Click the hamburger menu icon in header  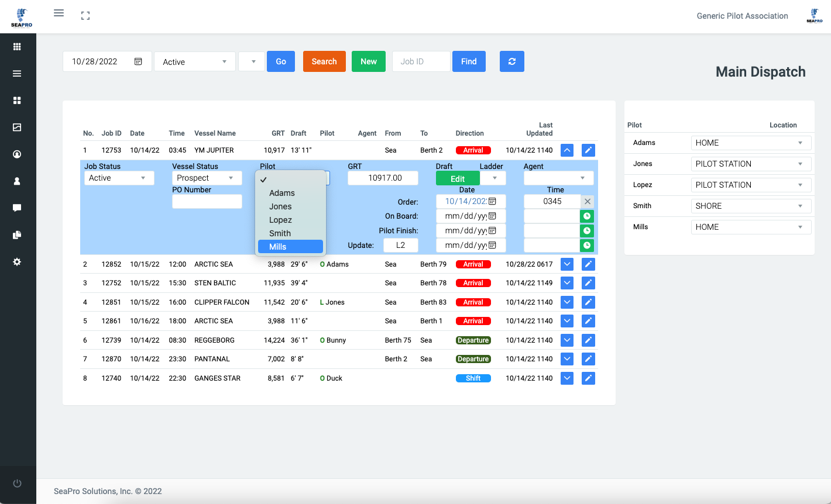point(59,13)
